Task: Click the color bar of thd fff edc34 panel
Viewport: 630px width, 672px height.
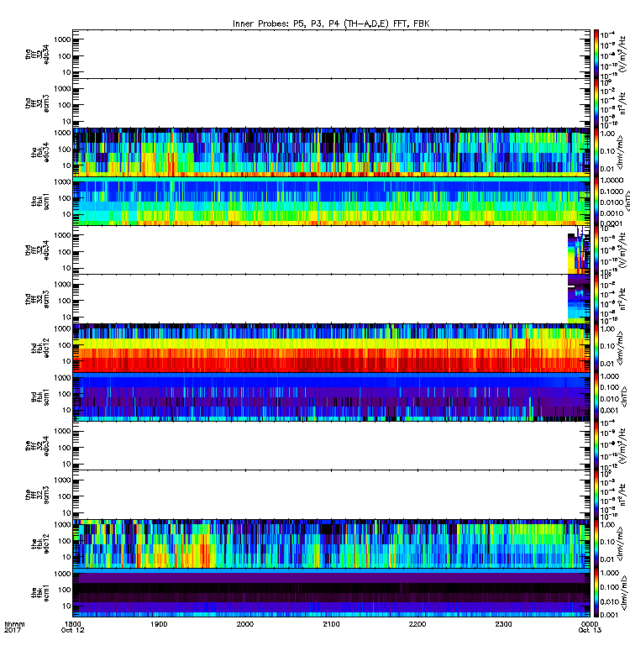Action: point(596,249)
